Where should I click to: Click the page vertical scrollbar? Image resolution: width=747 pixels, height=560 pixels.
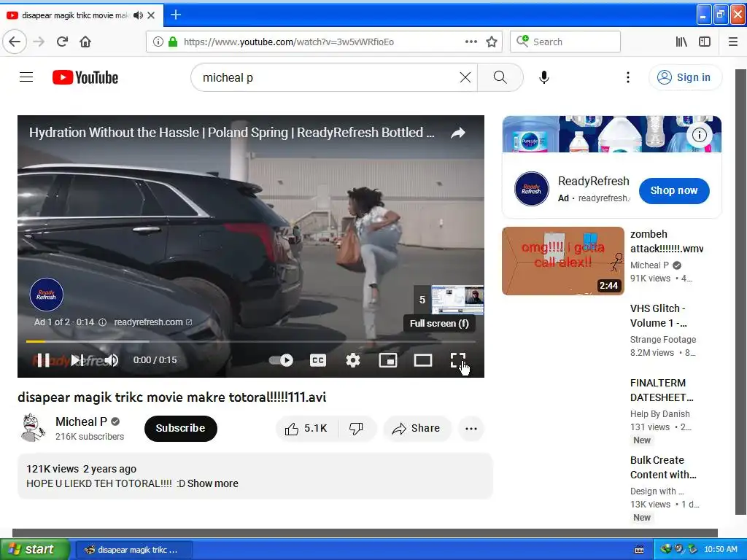(740, 292)
